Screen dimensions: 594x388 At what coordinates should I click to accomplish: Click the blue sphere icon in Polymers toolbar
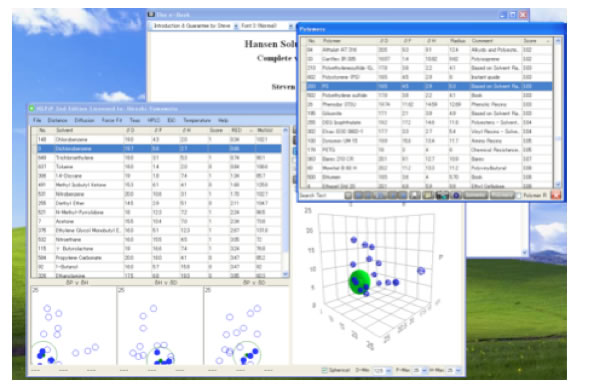[456, 196]
